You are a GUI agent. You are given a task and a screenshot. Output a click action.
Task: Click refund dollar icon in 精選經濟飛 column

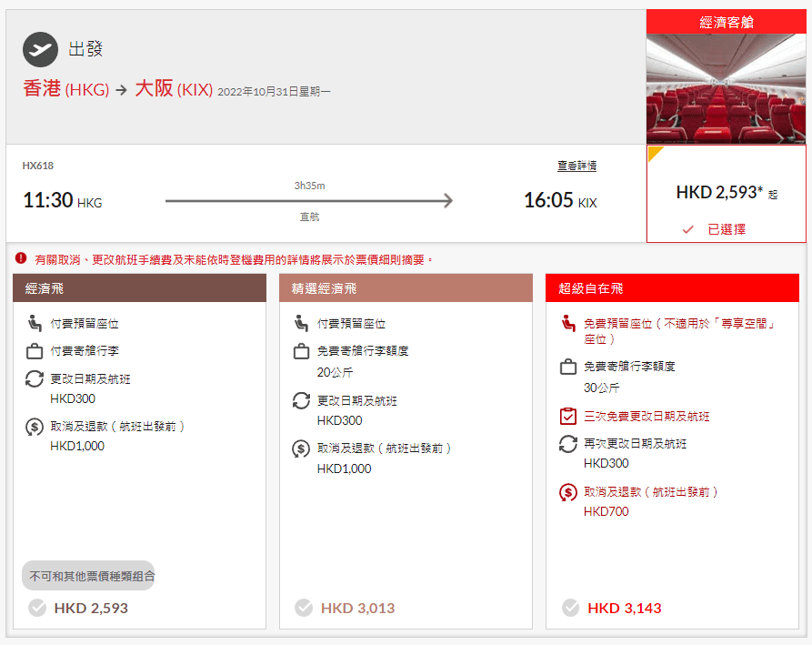coord(301,448)
